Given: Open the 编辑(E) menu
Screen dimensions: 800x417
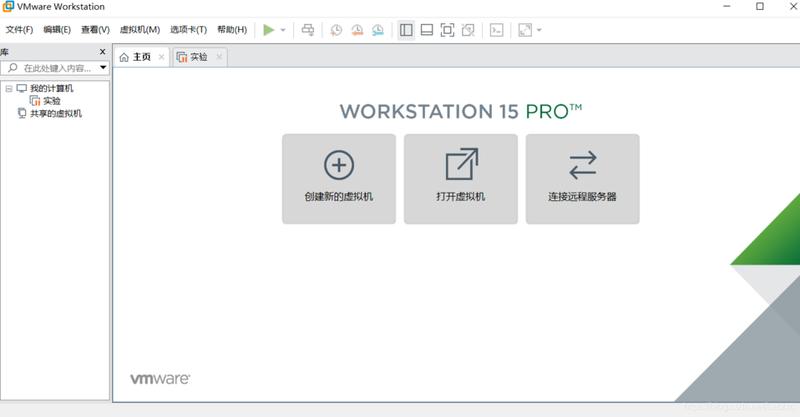Looking at the screenshot, I should click(x=57, y=30).
